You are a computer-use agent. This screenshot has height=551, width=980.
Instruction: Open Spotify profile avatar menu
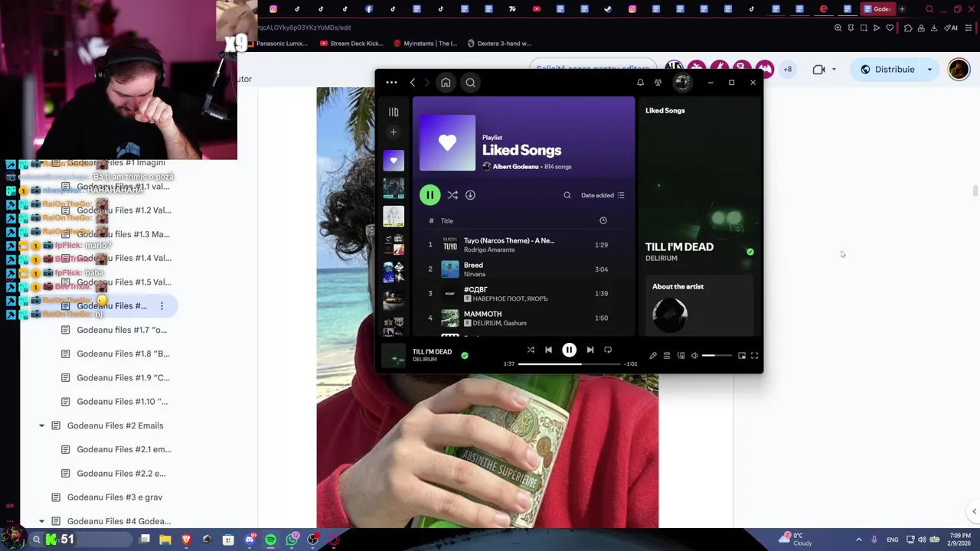[682, 83]
